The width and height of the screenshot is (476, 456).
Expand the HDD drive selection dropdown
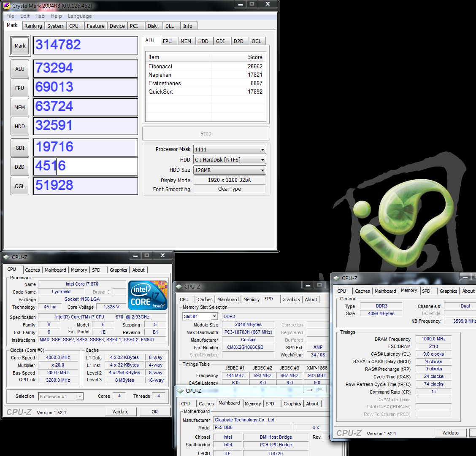[x=230, y=160]
